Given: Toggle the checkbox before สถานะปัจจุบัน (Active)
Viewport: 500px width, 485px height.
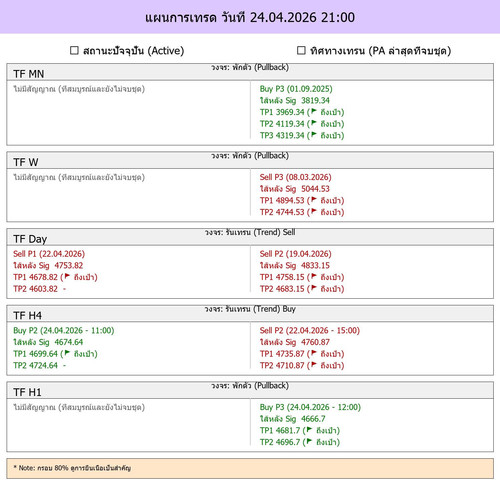Looking at the screenshot, I should [x=74, y=50].
